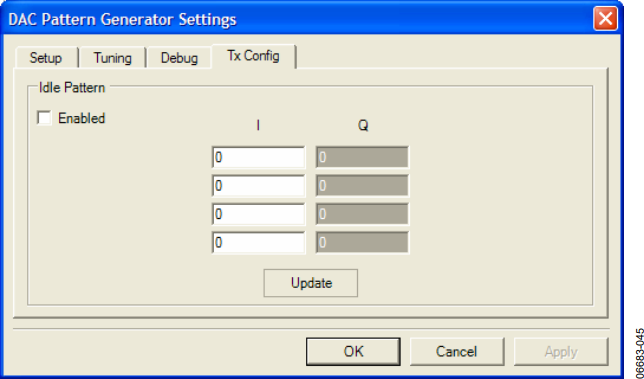Click the Enabled checkbox label text
This screenshot has height=379, width=644.
coord(82,118)
